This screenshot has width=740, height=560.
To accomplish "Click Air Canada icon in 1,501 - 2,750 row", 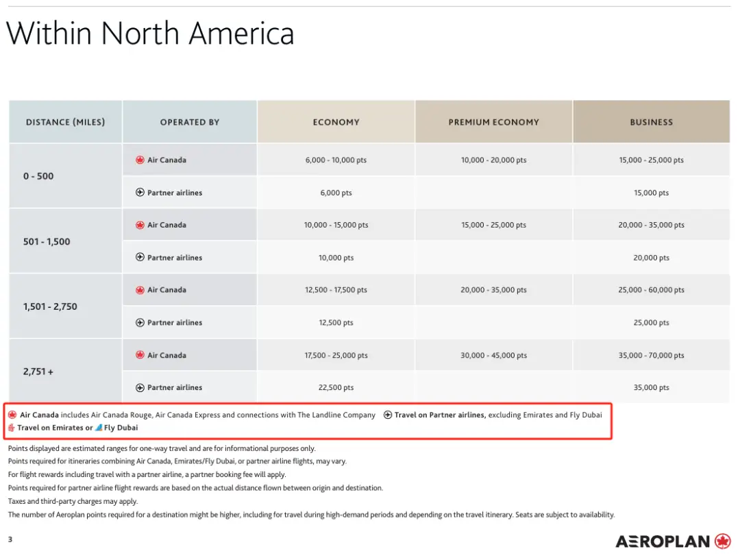I will (x=140, y=290).
